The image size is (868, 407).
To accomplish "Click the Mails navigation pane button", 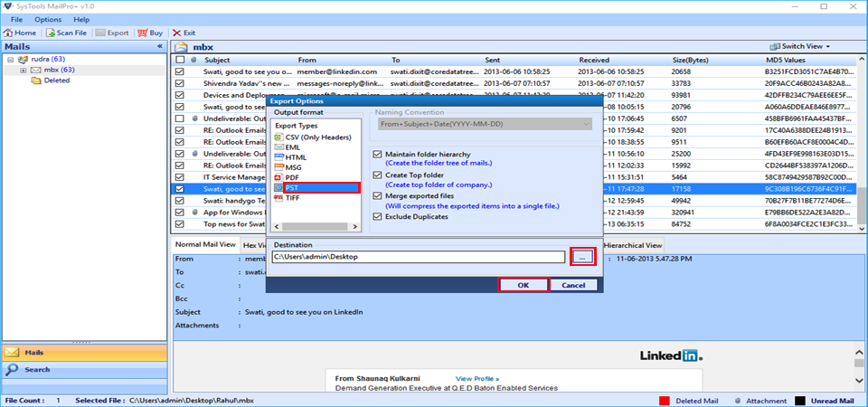I will 84,353.
